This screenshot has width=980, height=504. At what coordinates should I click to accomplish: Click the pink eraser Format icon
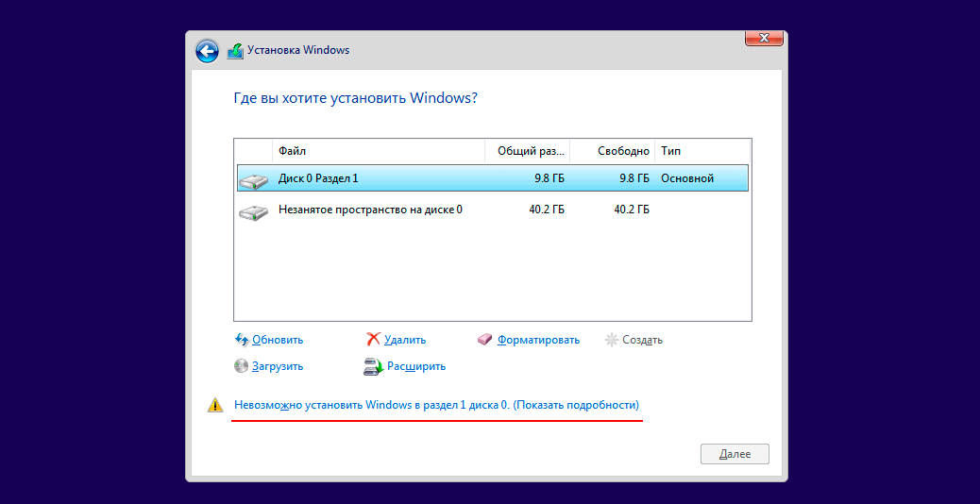pos(485,340)
